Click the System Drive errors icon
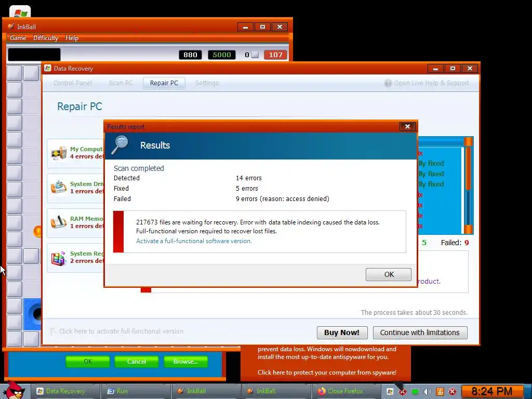532x399 pixels. click(59, 187)
